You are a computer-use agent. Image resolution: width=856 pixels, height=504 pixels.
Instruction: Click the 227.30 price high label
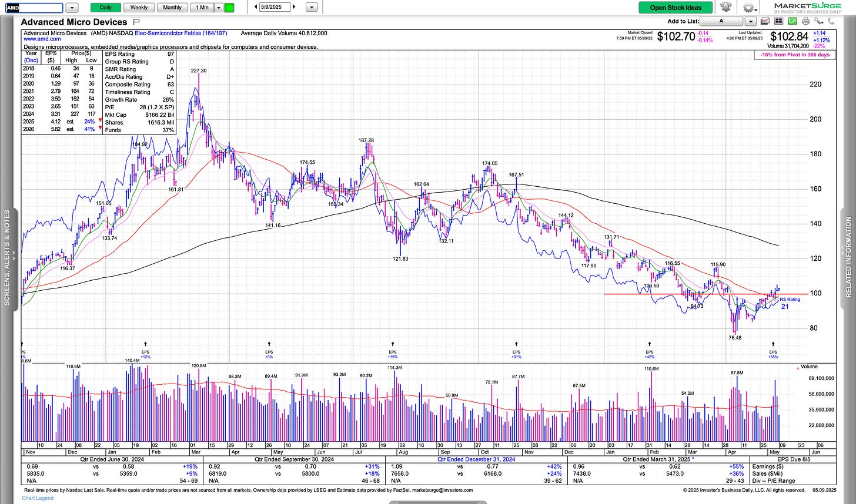[x=199, y=70]
